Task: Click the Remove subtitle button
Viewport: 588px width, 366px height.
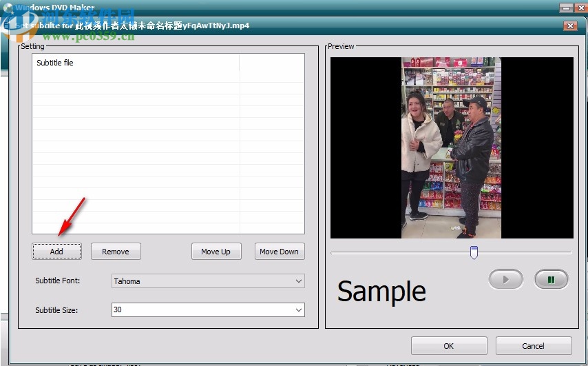Action: 116,251
